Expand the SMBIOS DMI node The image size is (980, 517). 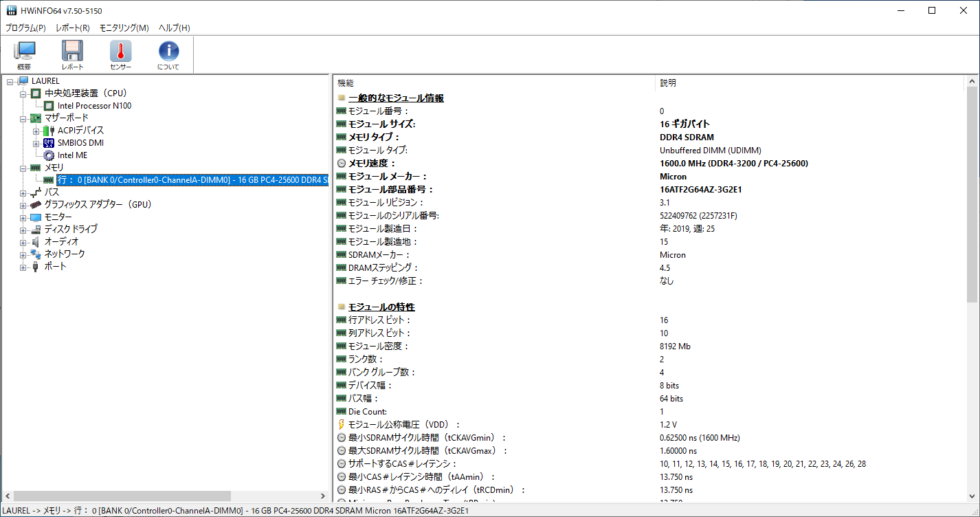[36, 143]
